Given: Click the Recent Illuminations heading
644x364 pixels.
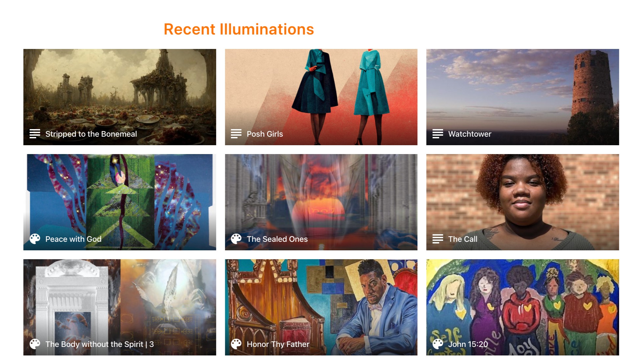Looking at the screenshot, I should [239, 29].
